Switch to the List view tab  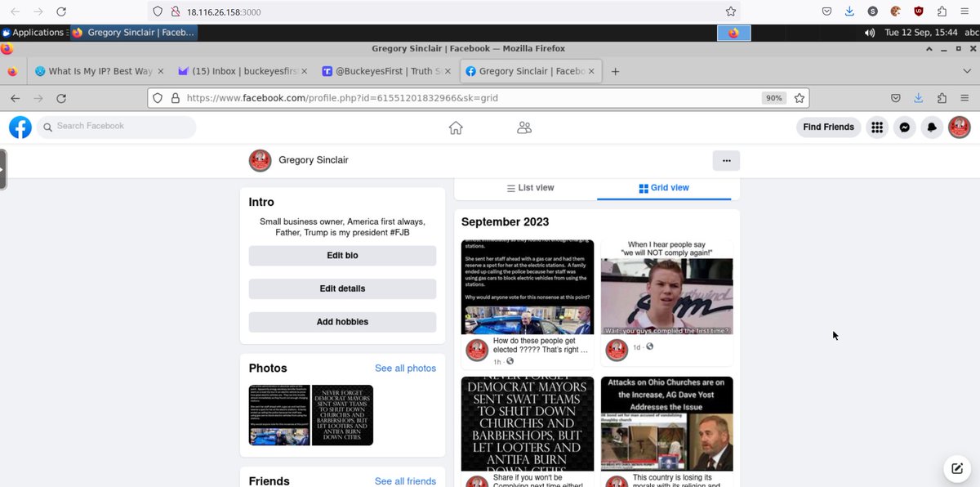click(x=530, y=188)
